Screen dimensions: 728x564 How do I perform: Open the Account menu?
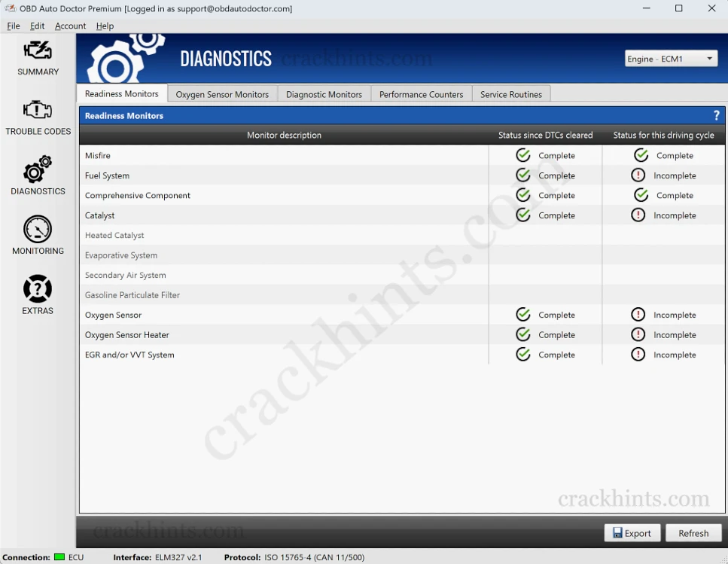pyautogui.click(x=70, y=26)
